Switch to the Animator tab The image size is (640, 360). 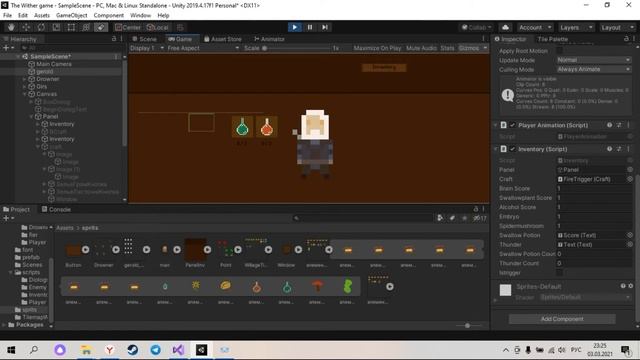pos(269,39)
